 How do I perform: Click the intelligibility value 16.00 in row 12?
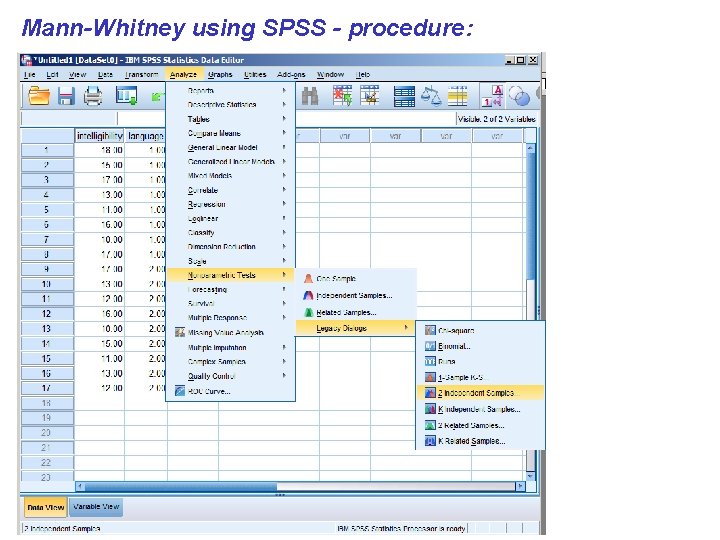coord(100,314)
